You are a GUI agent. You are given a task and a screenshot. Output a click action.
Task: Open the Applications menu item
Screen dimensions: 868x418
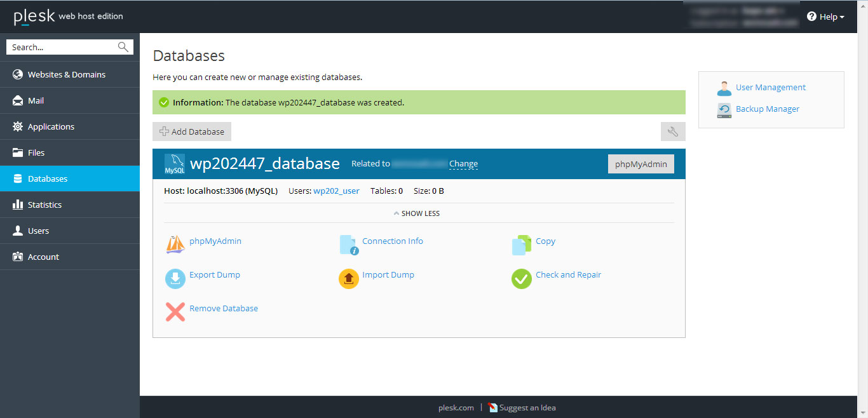[x=70, y=126]
